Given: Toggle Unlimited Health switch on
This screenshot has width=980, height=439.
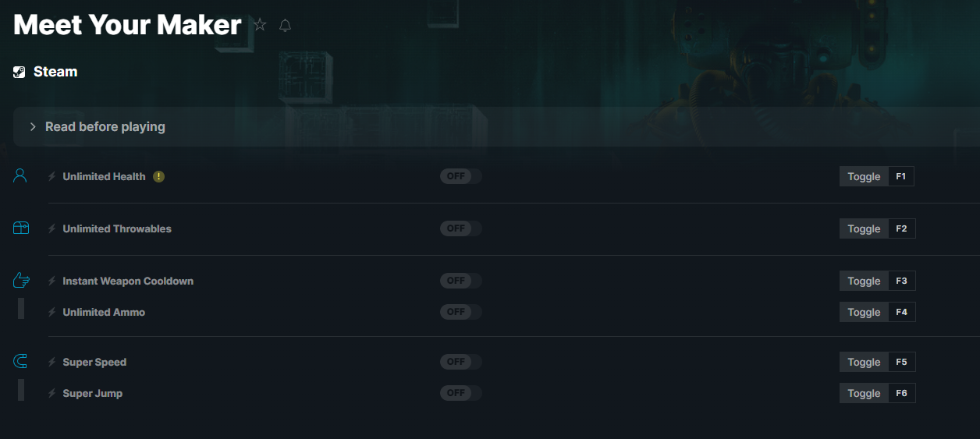Looking at the screenshot, I should [x=461, y=176].
